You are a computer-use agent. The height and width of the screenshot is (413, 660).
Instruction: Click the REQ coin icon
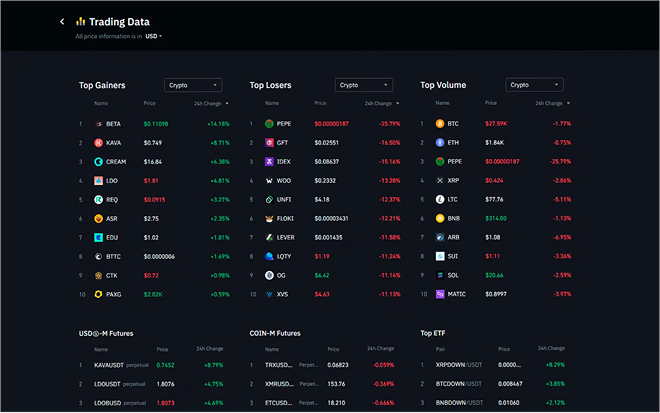(98, 200)
